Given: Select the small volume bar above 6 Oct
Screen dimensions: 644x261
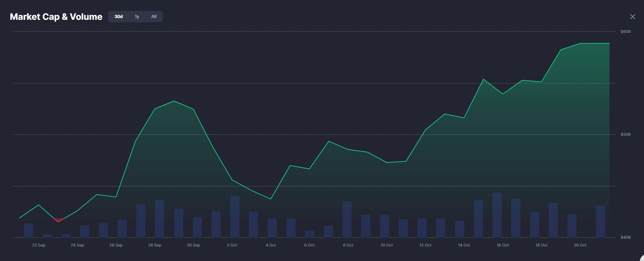Looking at the screenshot, I should tap(310, 234).
